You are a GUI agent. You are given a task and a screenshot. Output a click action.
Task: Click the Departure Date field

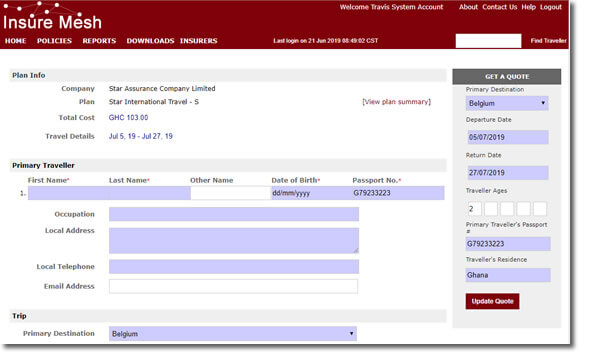pyautogui.click(x=508, y=137)
